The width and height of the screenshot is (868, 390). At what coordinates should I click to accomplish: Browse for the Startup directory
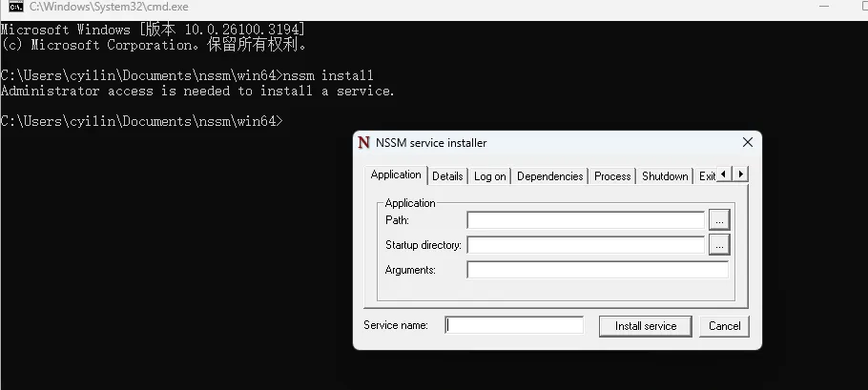click(x=720, y=245)
